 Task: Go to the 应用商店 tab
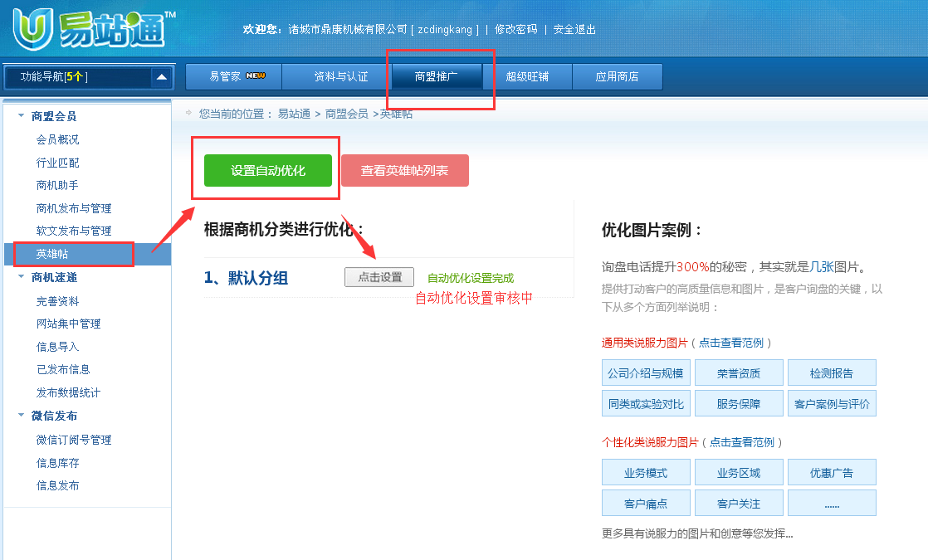617,76
